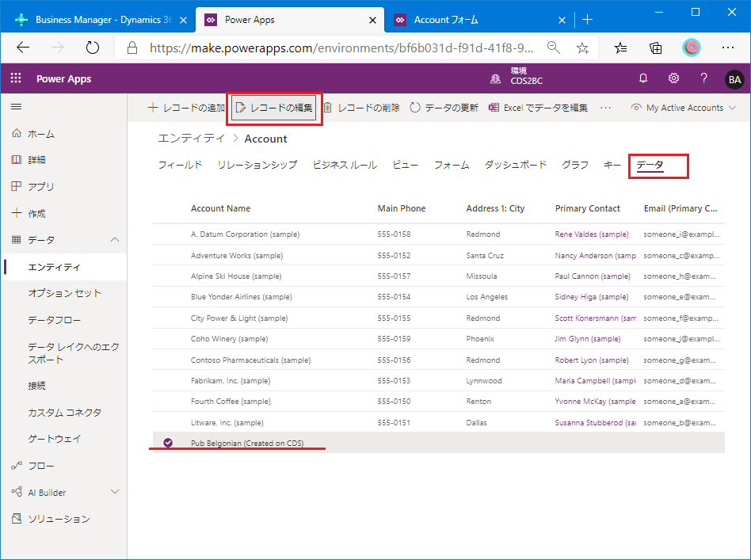Click Excel でデータを編集

(x=538, y=108)
